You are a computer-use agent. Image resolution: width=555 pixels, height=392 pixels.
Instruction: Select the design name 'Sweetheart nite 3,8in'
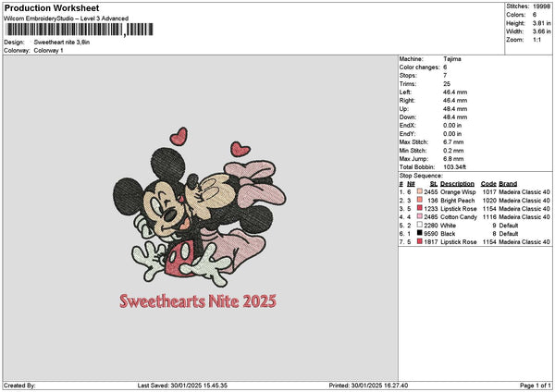62,43
